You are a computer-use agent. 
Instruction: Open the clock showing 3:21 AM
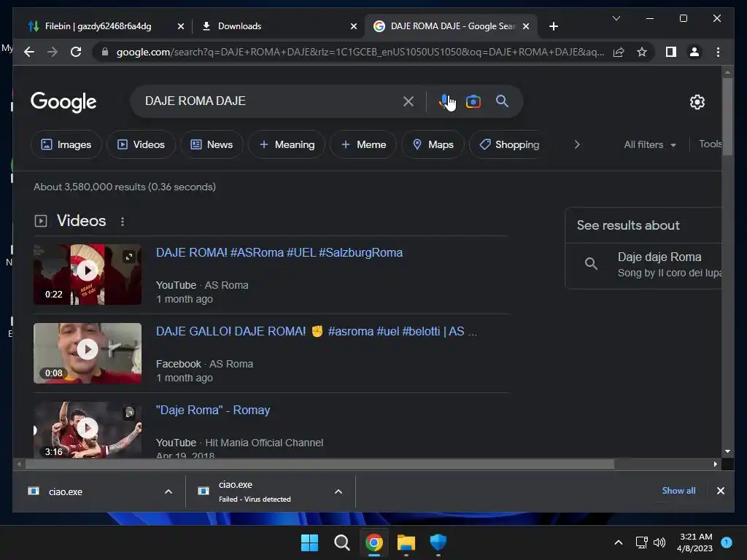pos(695,542)
